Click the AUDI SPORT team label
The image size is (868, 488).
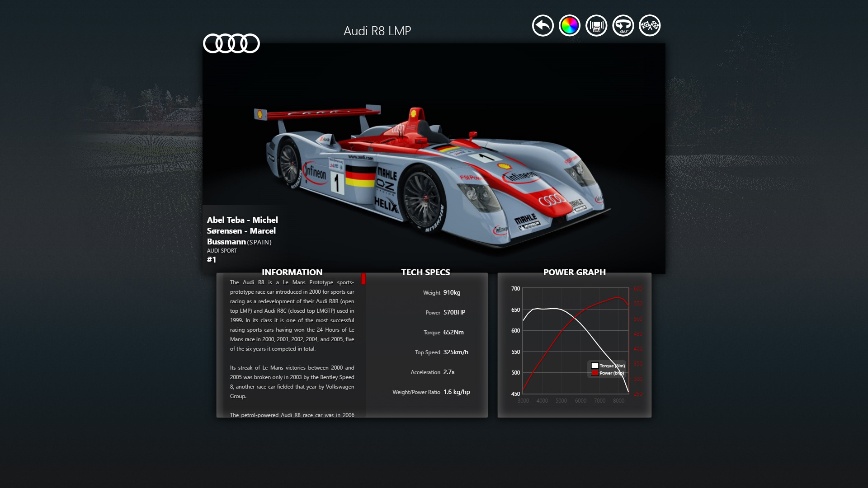(222, 251)
